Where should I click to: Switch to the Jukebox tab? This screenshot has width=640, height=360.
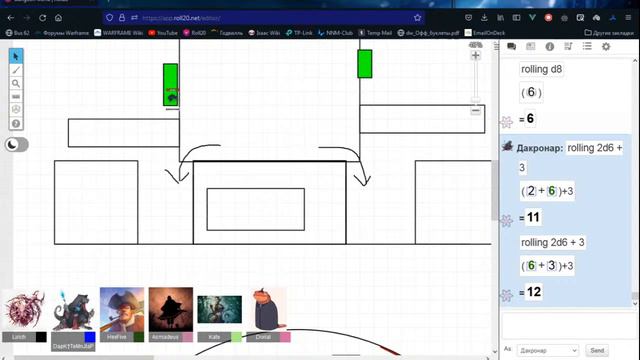click(568, 47)
